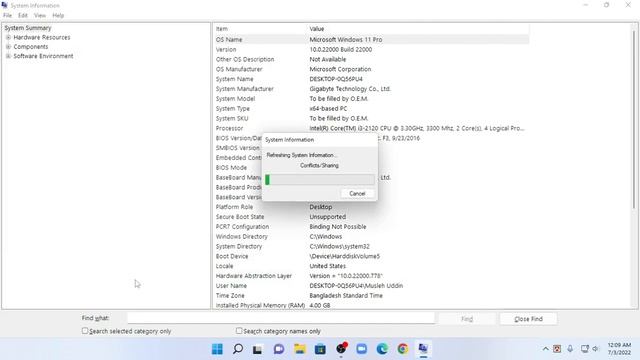This screenshot has height=360, width=640.
Task: Open Task View on the taskbar
Action: click(x=258, y=349)
